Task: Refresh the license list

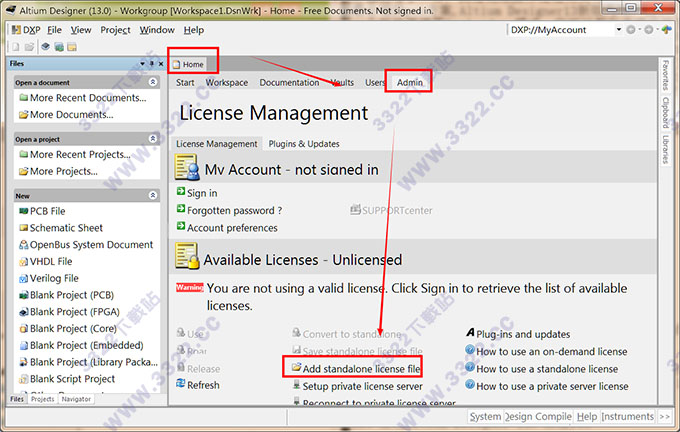Action: pyautogui.click(x=198, y=385)
